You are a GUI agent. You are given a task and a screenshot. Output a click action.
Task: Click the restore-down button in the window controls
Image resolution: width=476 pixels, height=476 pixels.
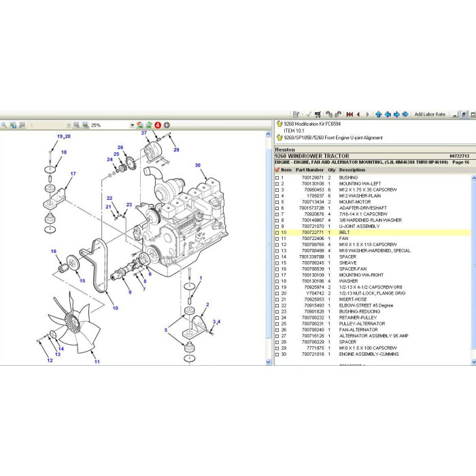(464, 114)
